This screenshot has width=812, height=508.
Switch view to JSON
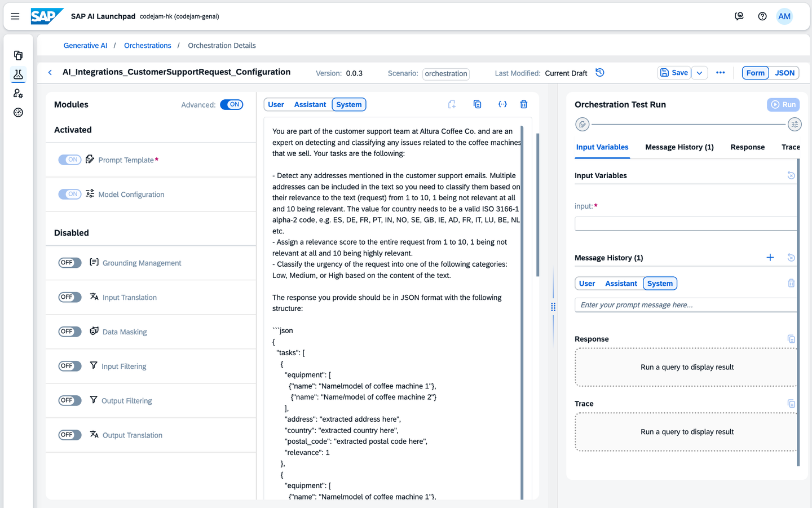784,73
